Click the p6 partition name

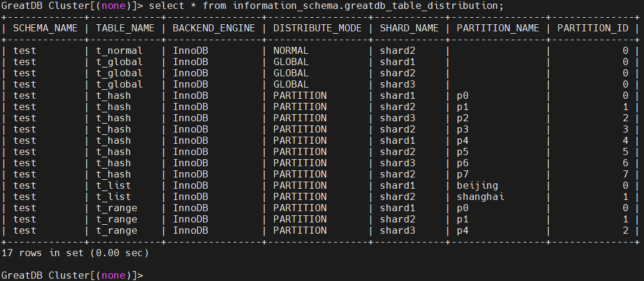pyautogui.click(x=462, y=163)
